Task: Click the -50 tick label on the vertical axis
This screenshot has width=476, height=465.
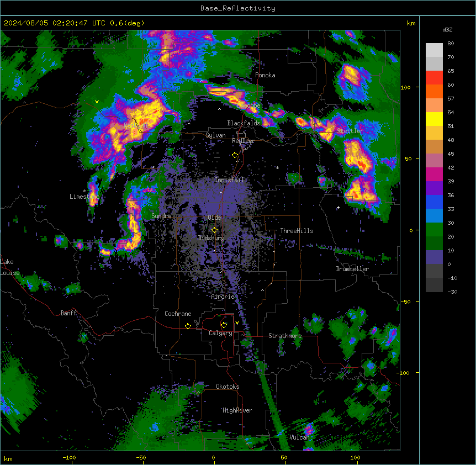Action: pyautogui.click(x=405, y=302)
